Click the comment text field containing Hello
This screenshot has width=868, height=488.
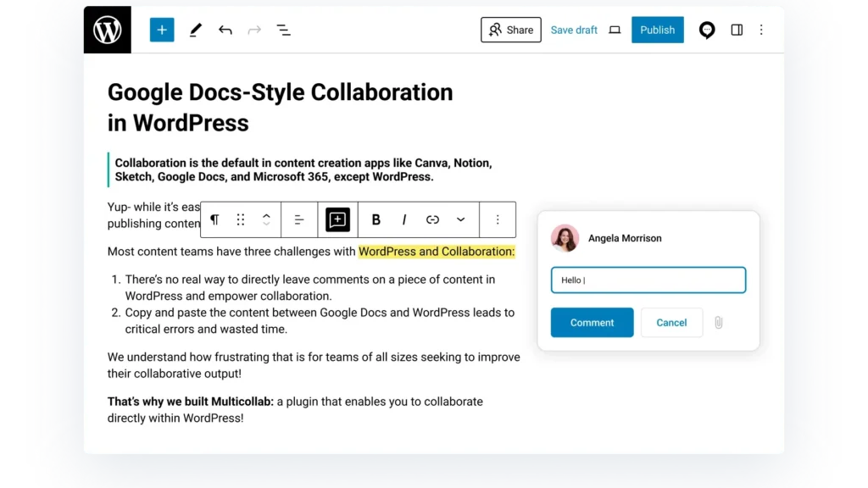point(648,280)
